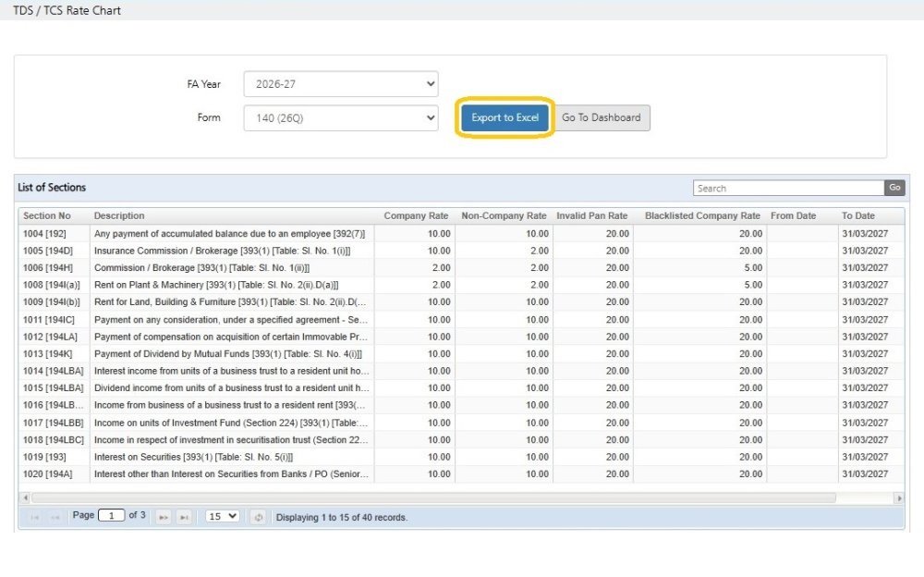Select row 1017 [194LBB]
This screenshot has height=577, width=924.
[461, 423]
